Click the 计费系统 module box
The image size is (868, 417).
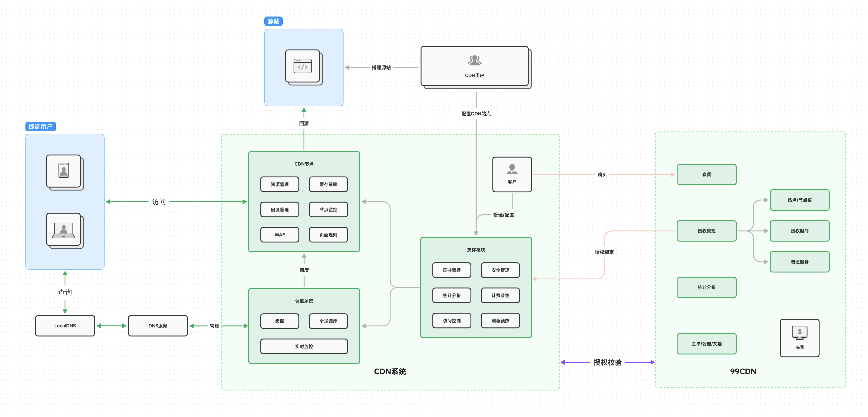tap(500, 295)
